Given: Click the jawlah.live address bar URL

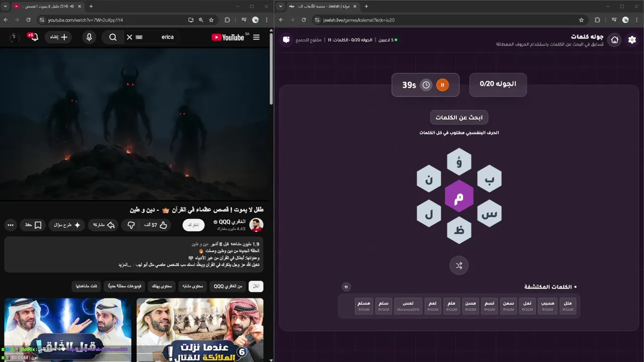Looking at the screenshot, I should click(358, 20).
